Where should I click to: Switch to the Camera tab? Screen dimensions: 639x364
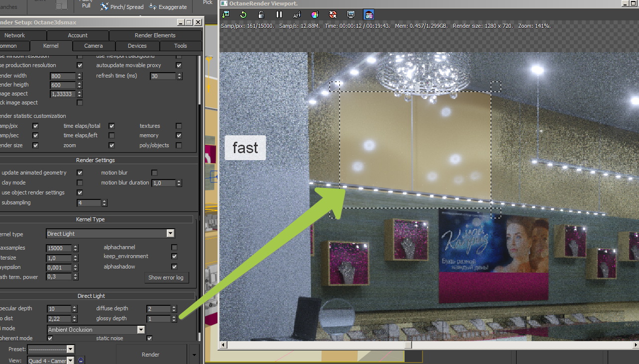click(94, 46)
